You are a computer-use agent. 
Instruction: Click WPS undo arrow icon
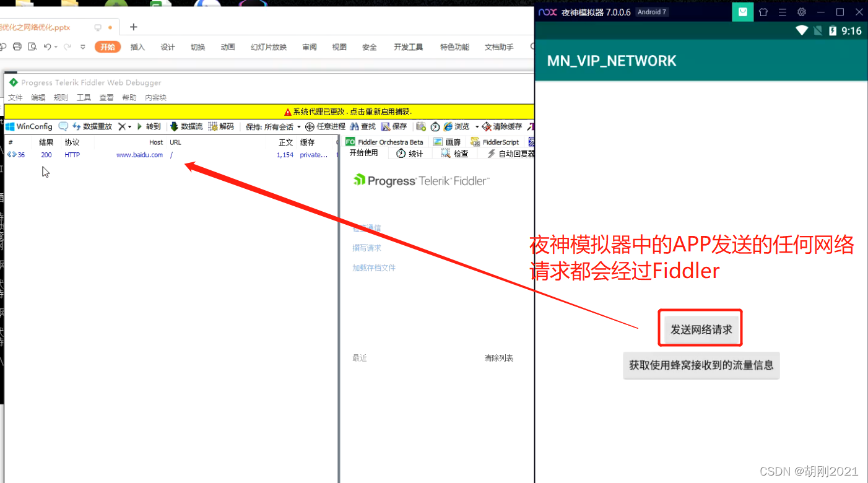point(47,46)
